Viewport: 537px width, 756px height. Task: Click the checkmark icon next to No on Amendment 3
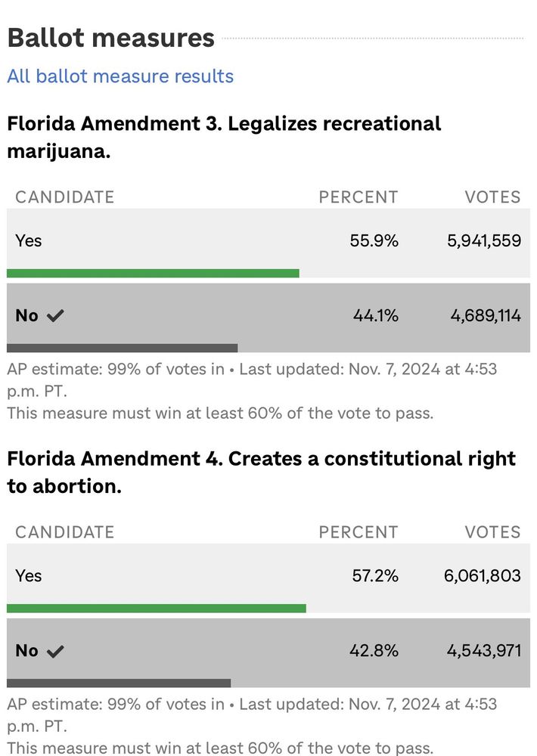[x=55, y=315]
